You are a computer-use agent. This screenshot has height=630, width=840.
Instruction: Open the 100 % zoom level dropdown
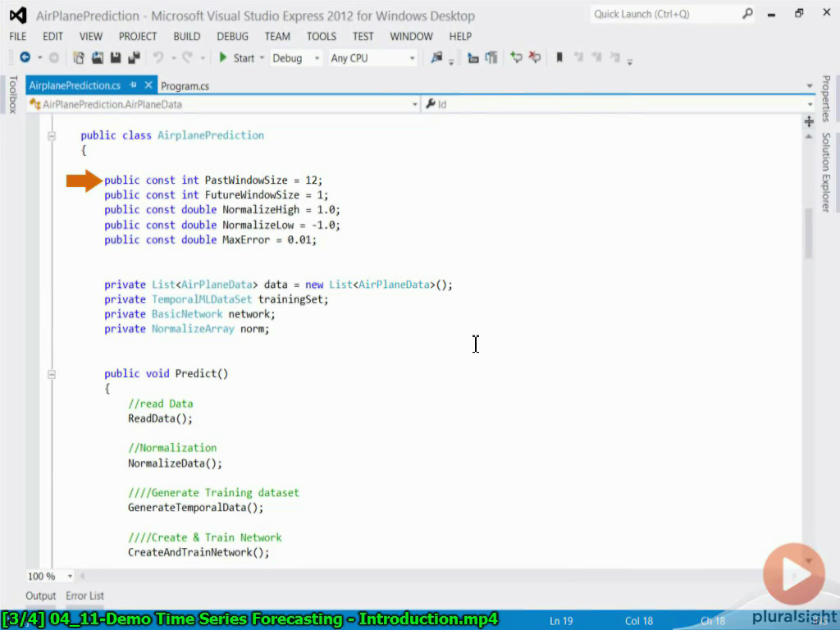click(71, 577)
